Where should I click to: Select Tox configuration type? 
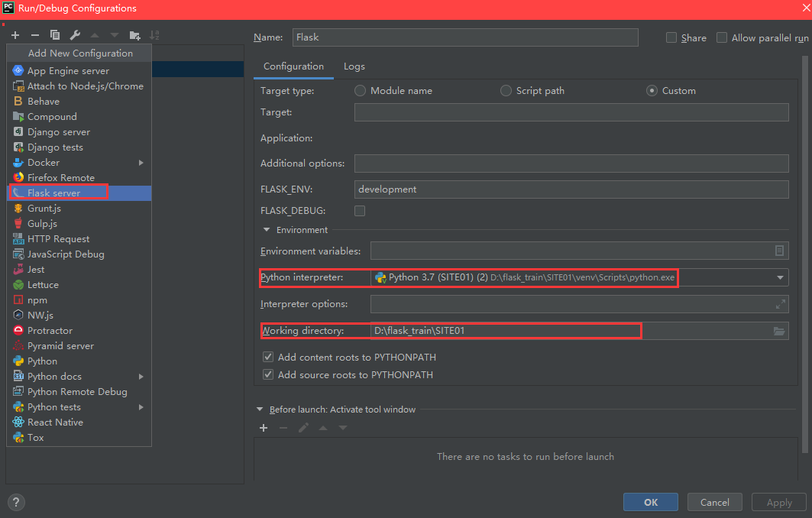[x=79, y=437]
